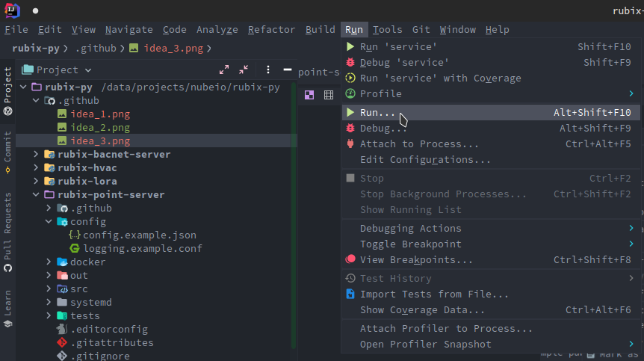
Task: Open Edit Configurations...
Action: point(491,159)
